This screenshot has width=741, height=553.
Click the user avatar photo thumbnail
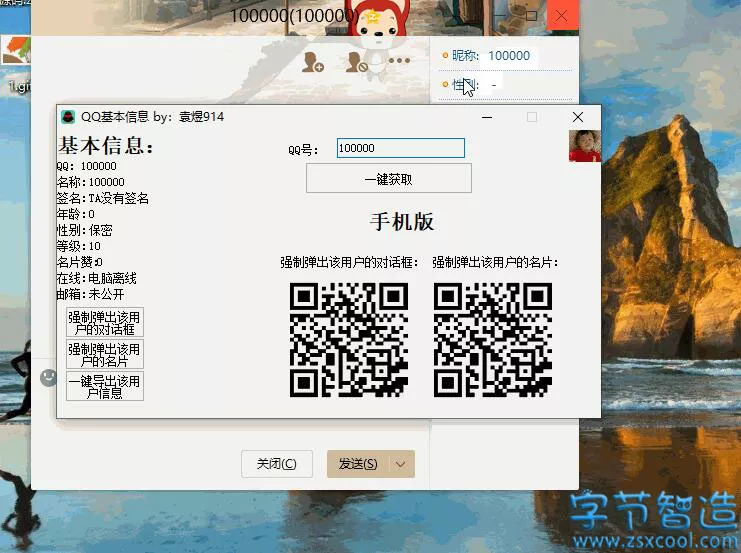pyautogui.click(x=585, y=146)
